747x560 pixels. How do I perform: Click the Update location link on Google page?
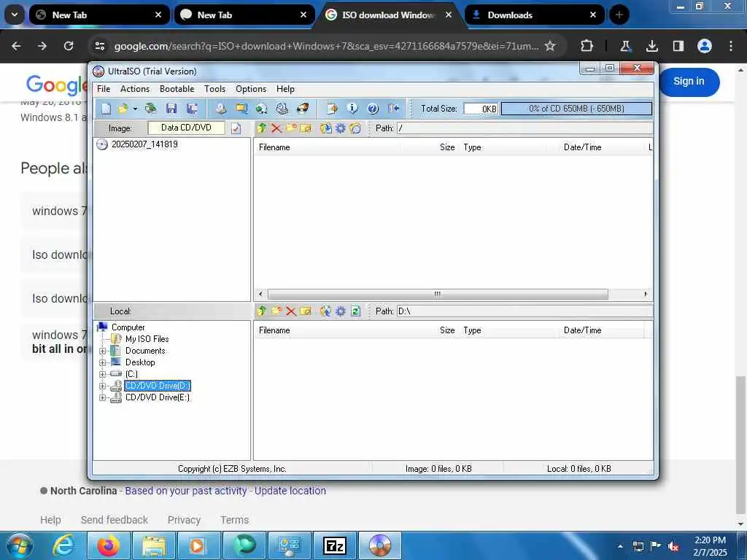pyautogui.click(x=290, y=491)
